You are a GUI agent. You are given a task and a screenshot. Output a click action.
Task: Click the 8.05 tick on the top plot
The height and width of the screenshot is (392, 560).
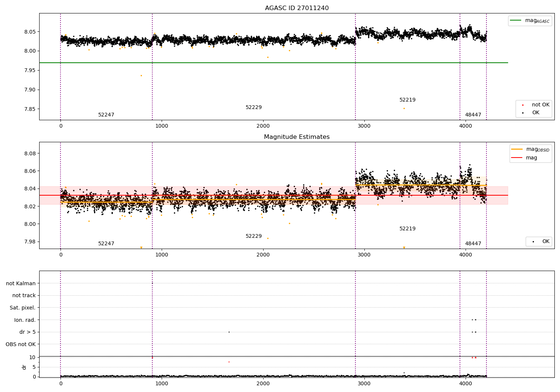30,32
